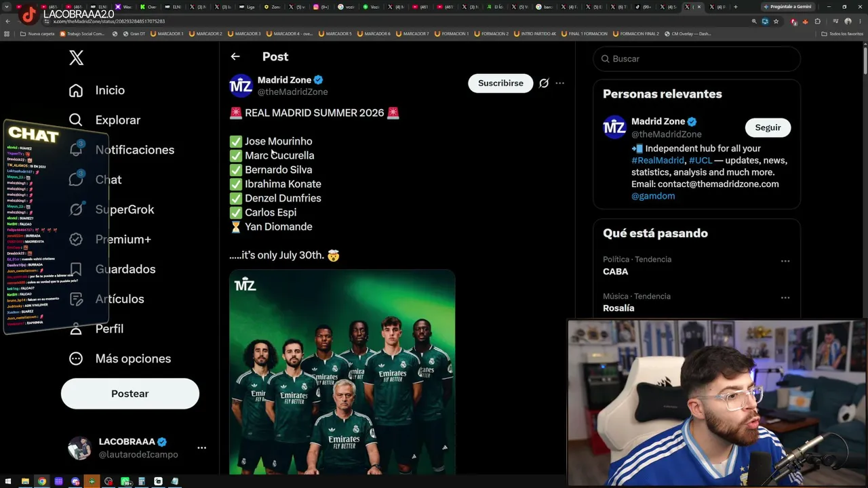Open the Real Madrid squad image
The width and height of the screenshot is (868, 488).
(342, 372)
